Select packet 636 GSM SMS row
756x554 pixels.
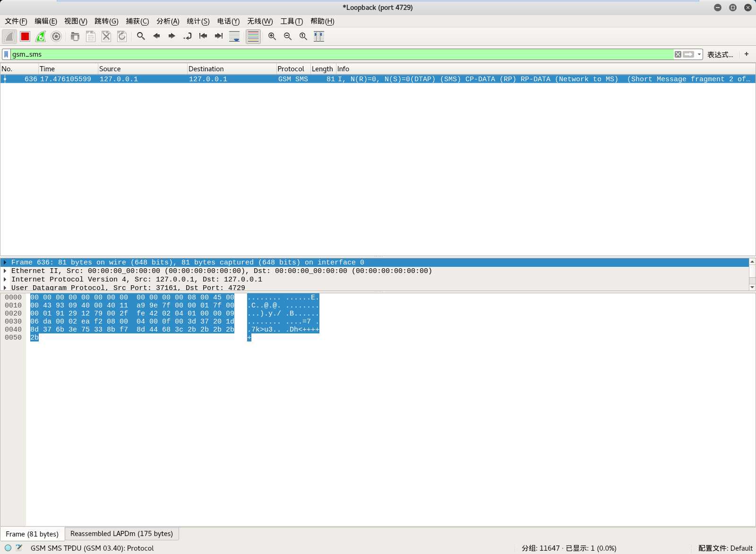click(378, 79)
